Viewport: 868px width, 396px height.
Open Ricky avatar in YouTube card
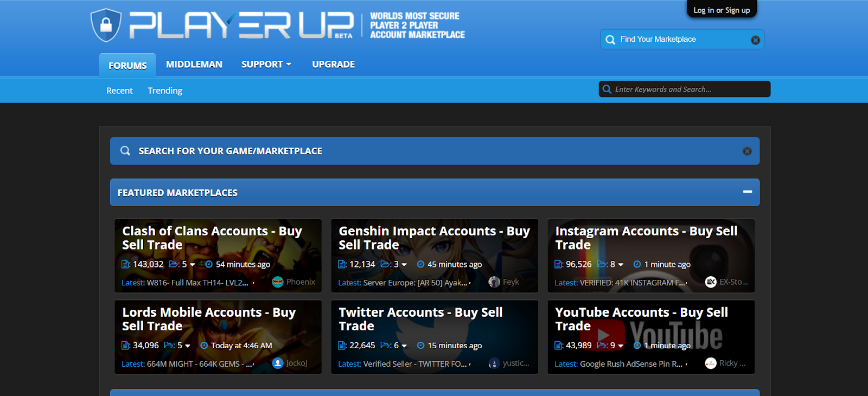point(711,363)
